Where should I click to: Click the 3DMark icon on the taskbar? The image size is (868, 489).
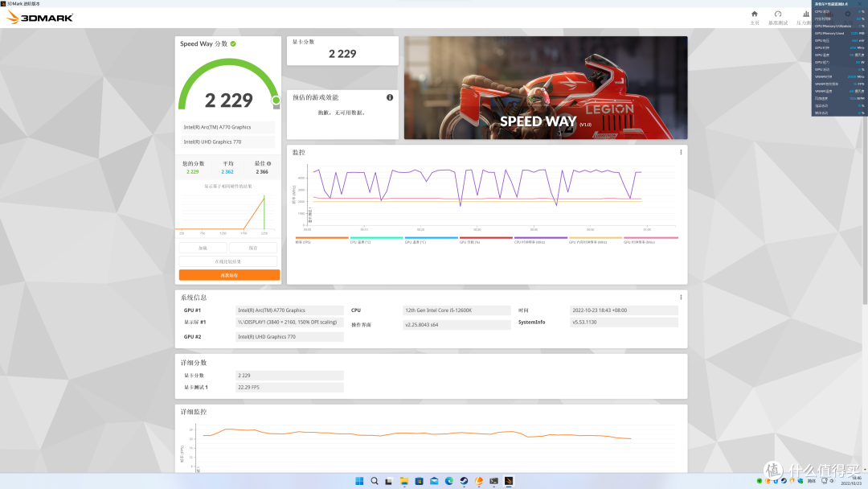point(509,481)
